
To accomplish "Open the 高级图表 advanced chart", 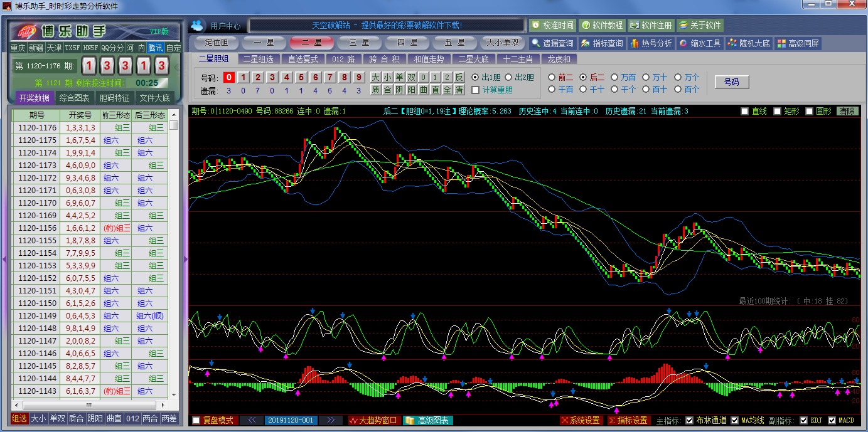I will tap(427, 420).
